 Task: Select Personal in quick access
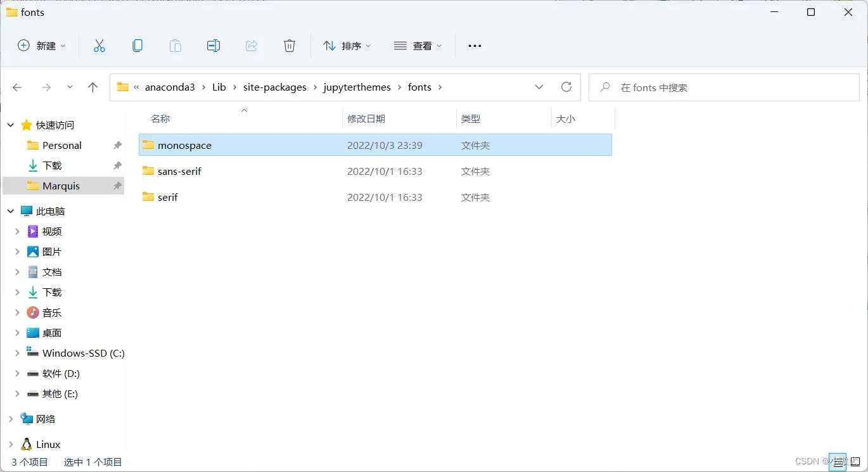[x=62, y=145]
